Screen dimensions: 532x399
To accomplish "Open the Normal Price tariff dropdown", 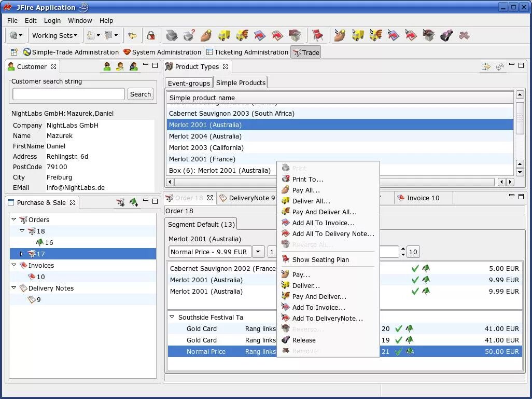I will pos(258,252).
